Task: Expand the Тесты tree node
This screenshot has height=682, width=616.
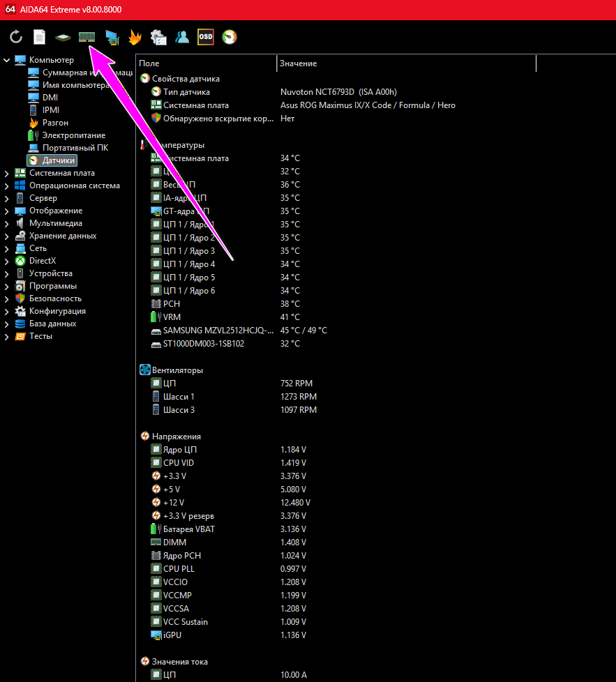Action: pyautogui.click(x=7, y=336)
